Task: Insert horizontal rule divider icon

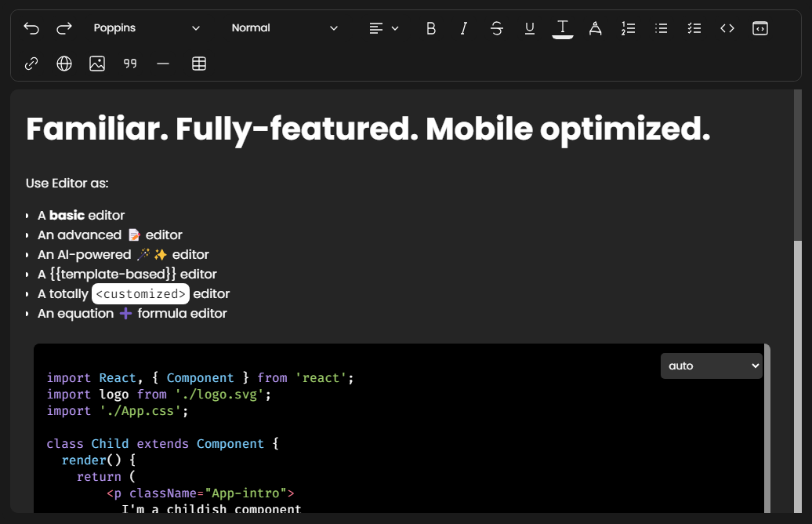Action: pyautogui.click(x=163, y=64)
